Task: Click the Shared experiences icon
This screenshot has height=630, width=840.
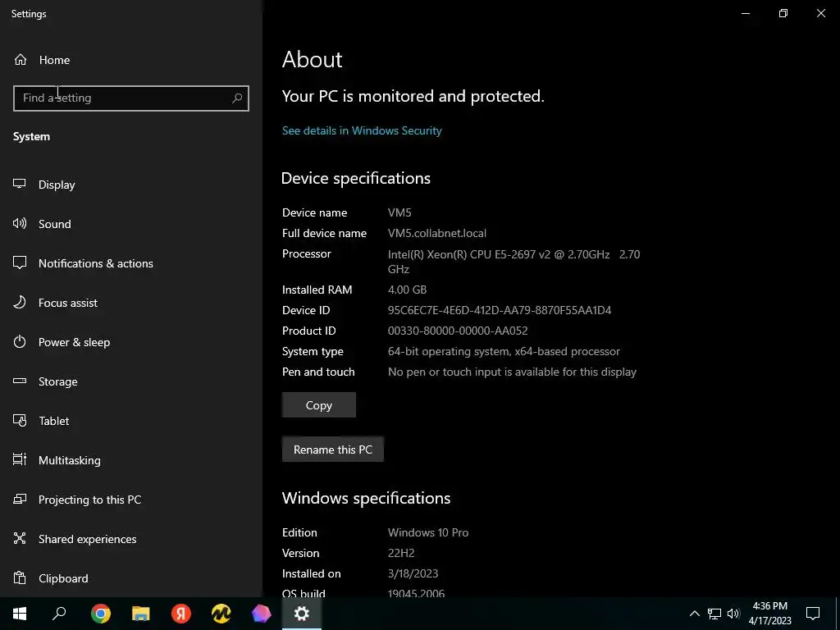Action: [20, 538]
